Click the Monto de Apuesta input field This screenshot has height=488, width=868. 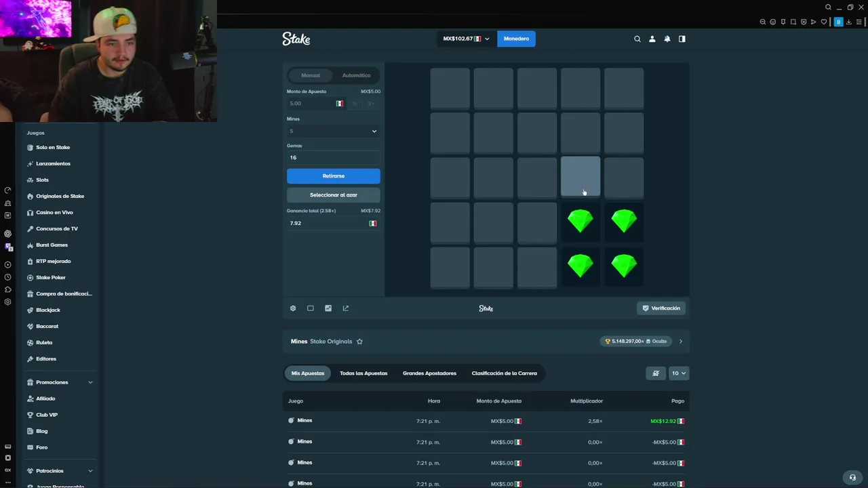point(317,104)
